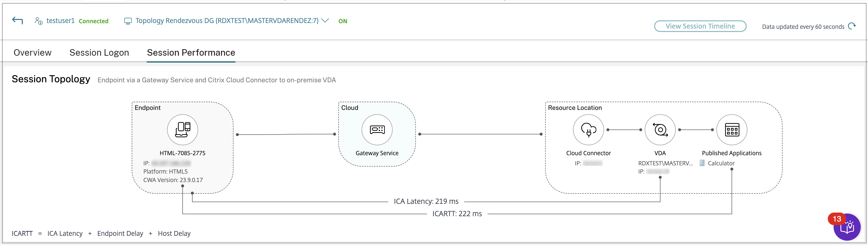Click the ICARTT 222 ms label
The height and width of the screenshot is (245, 868).
pos(457,214)
